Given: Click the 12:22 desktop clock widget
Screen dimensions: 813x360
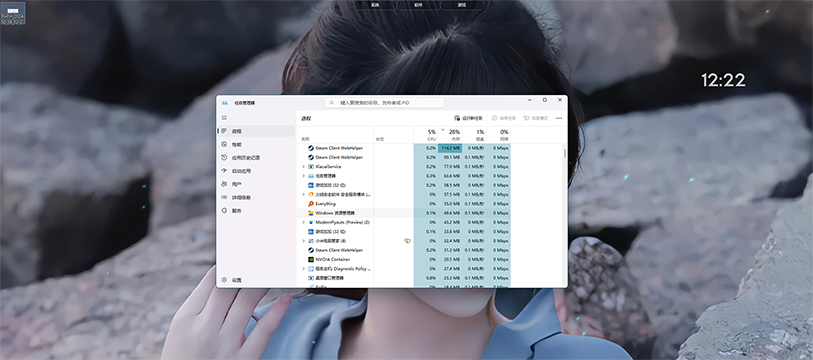Looking at the screenshot, I should point(723,80).
